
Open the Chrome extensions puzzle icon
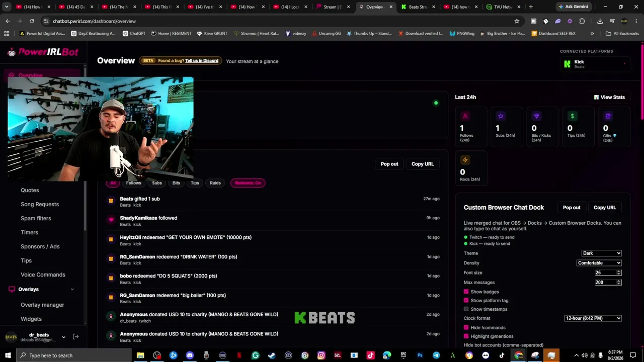582,21
